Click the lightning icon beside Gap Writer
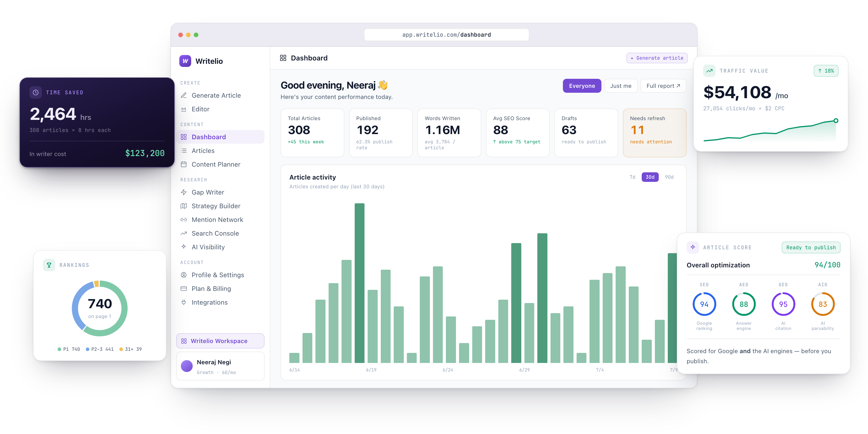This screenshot has height=434, width=868. pos(184,192)
